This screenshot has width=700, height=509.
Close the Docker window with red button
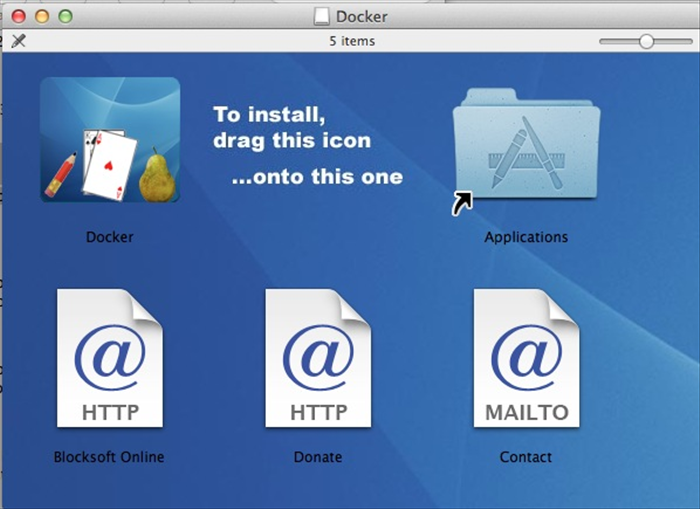tap(19, 17)
